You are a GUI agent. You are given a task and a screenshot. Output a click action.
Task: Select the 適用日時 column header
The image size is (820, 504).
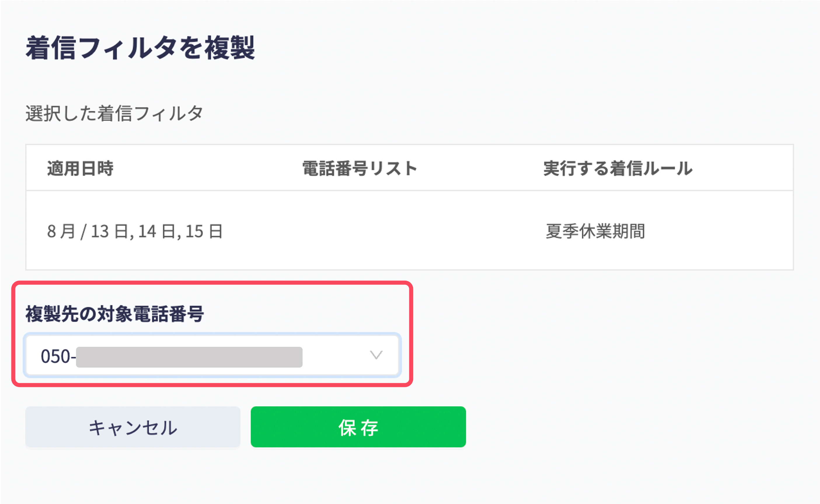tap(80, 168)
